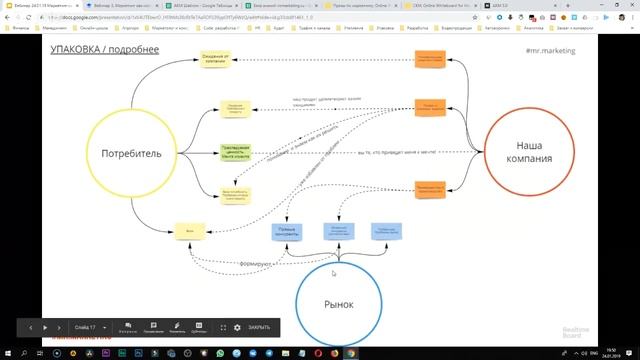Click the Chrome icon in taskbar
The height and width of the screenshot is (360, 640).
tap(351, 353)
